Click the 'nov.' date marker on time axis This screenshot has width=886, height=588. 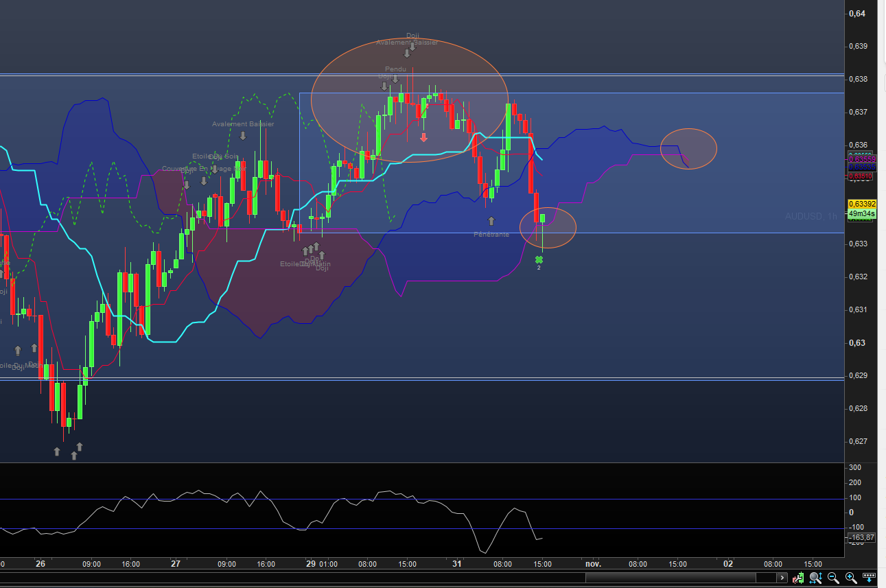click(x=593, y=564)
